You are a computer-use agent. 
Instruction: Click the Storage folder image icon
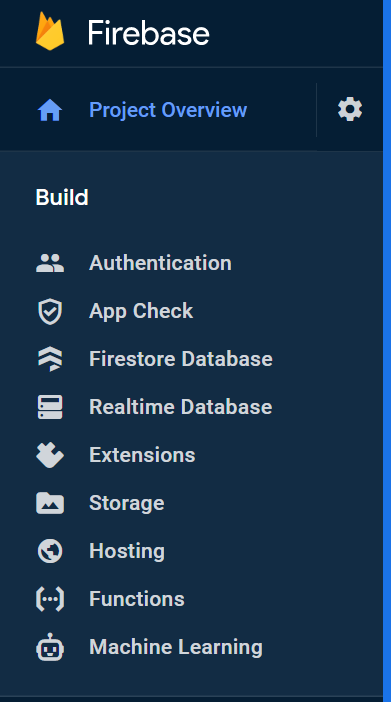(50, 503)
